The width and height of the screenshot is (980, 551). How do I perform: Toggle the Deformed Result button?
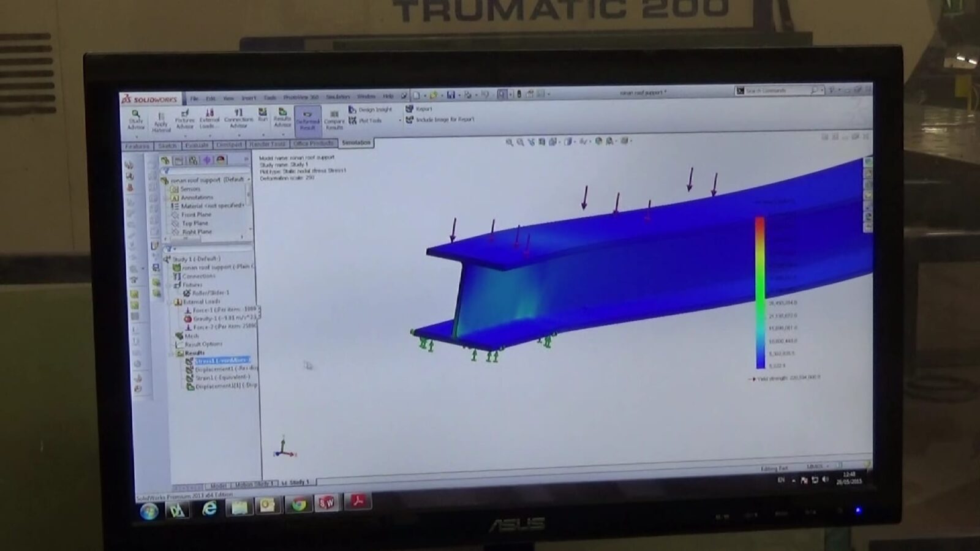pos(307,121)
